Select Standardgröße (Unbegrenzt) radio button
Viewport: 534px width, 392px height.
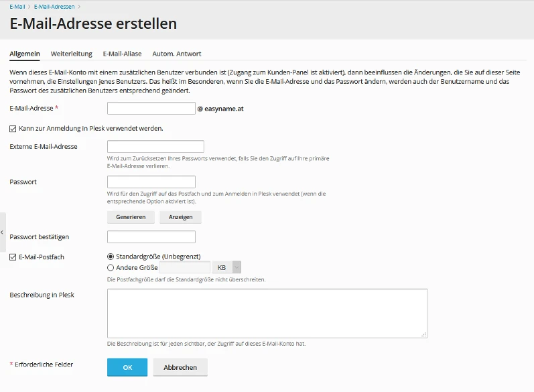click(x=111, y=257)
